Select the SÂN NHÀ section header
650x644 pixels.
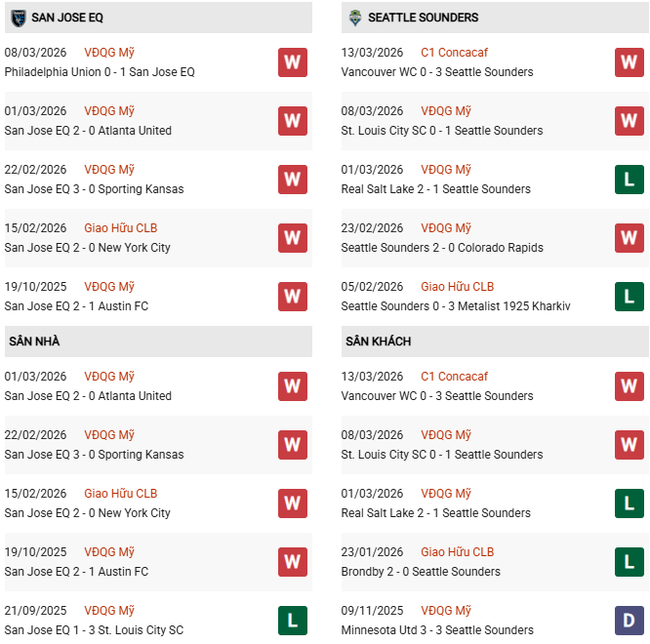click(x=35, y=342)
